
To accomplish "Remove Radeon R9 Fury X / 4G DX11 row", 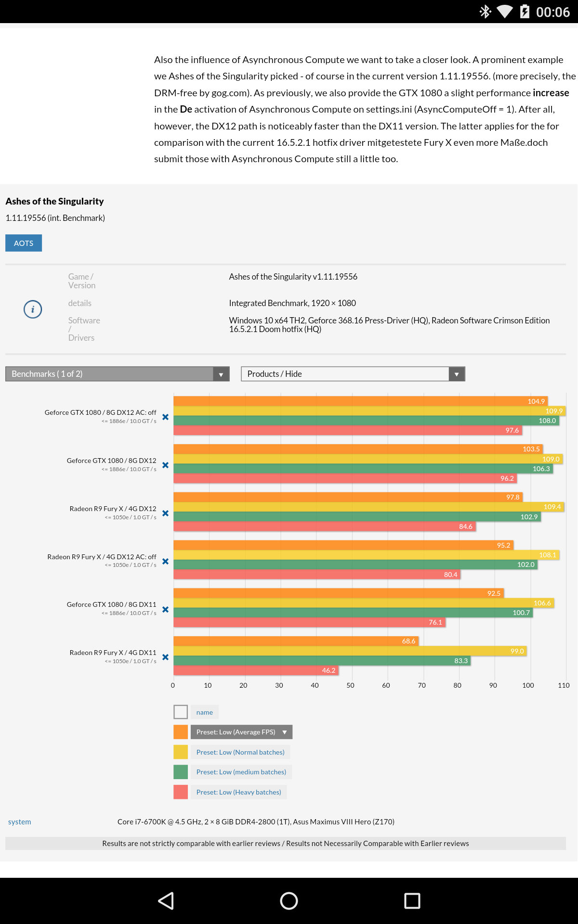I will pyautogui.click(x=165, y=657).
